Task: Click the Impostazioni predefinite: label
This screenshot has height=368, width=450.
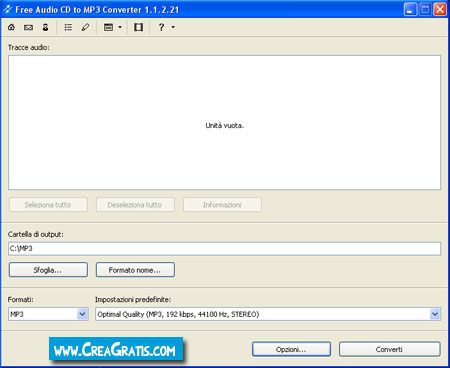Action: coord(133,300)
